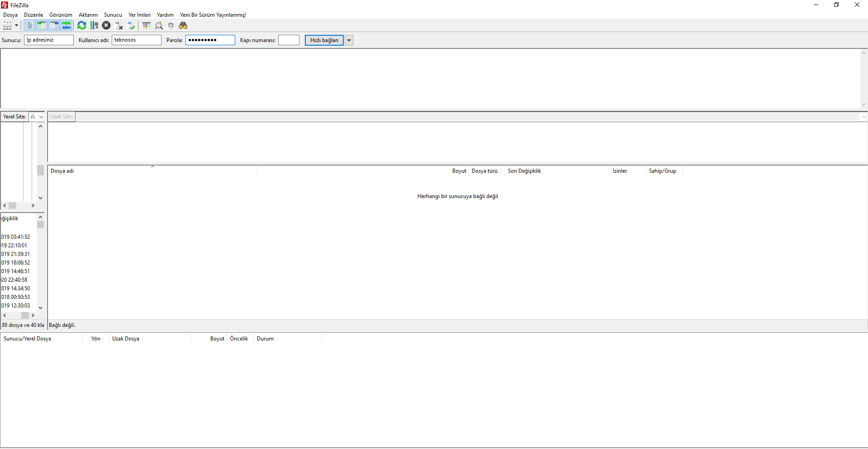This screenshot has height=449, width=868.
Task: Click queue column Sunucu/Yerel Dosya header
Action: tap(41, 339)
